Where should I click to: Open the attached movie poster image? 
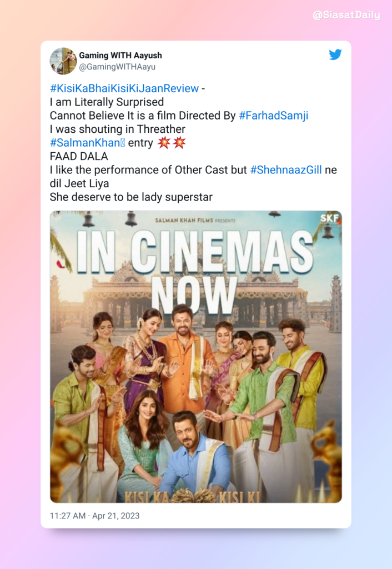196,357
